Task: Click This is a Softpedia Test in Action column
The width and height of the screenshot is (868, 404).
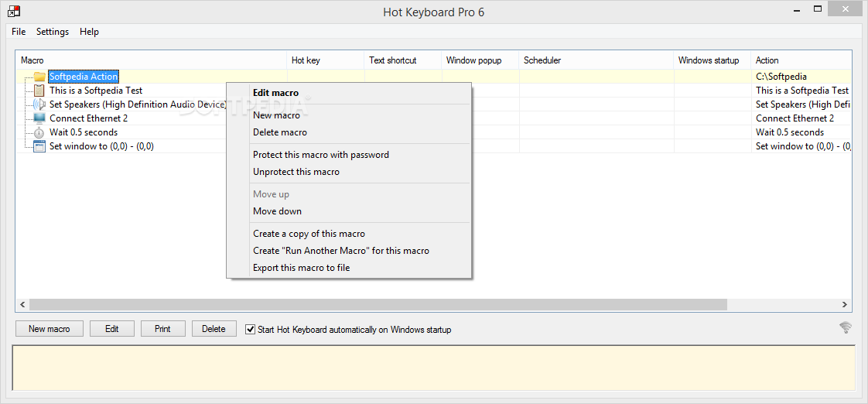Action: 801,91
